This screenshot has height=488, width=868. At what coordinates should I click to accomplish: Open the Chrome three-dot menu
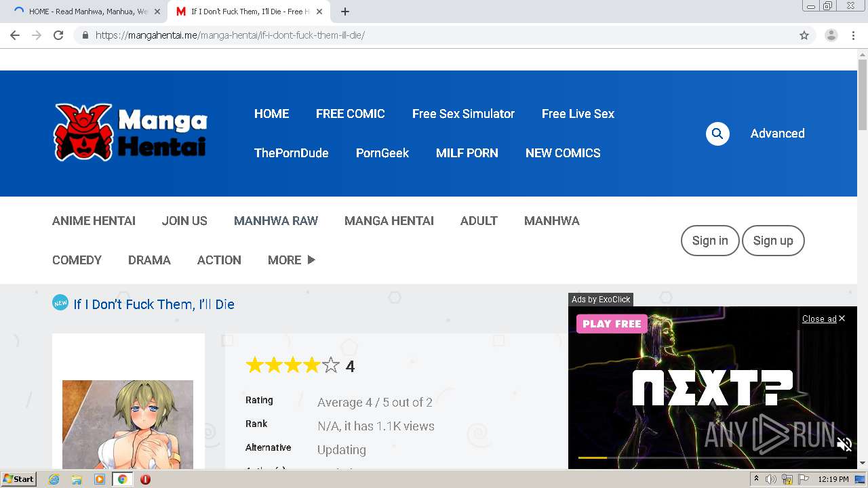click(x=853, y=35)
